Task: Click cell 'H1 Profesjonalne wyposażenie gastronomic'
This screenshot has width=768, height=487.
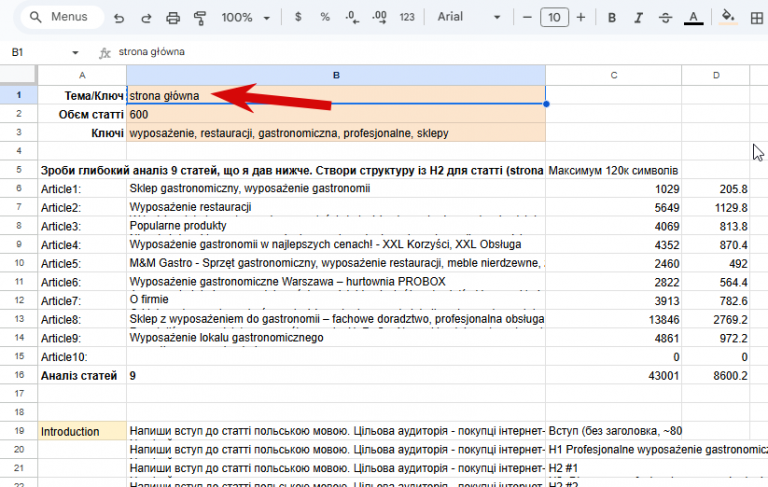Action: (x=656, y=449)
